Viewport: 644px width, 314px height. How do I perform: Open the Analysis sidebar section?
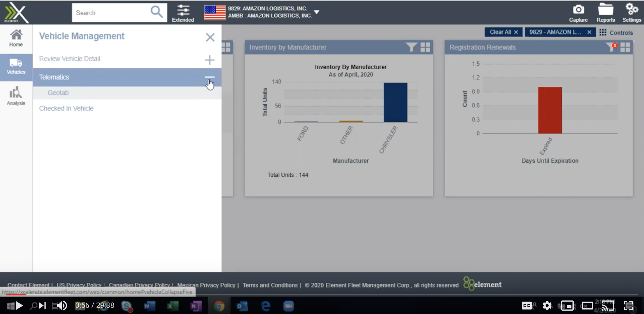16,96
